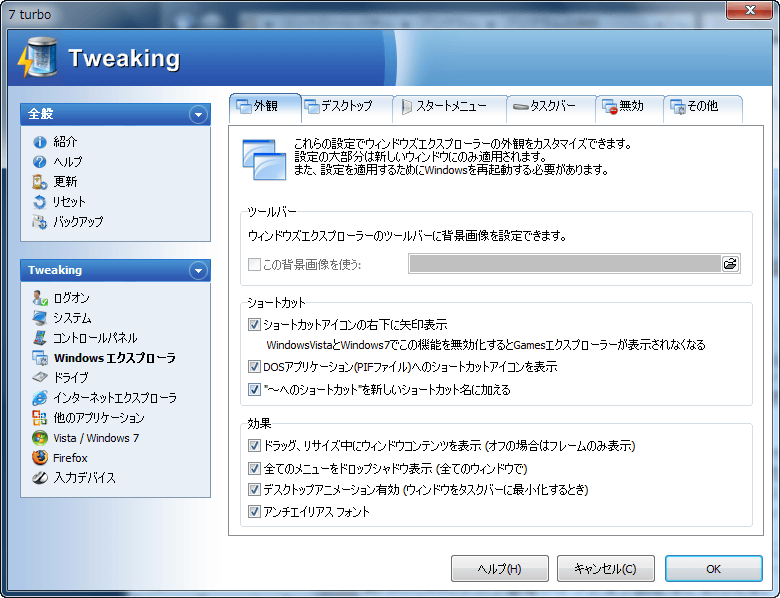Click the バックアップ backup icon
780x598 pixels.
[40, 222]
